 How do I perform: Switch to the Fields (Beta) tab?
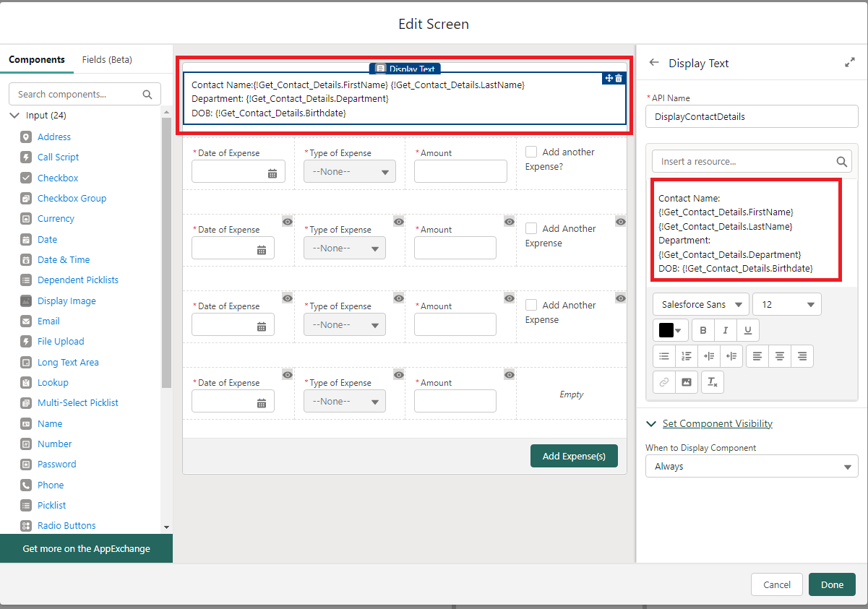[x=107, y=60]
